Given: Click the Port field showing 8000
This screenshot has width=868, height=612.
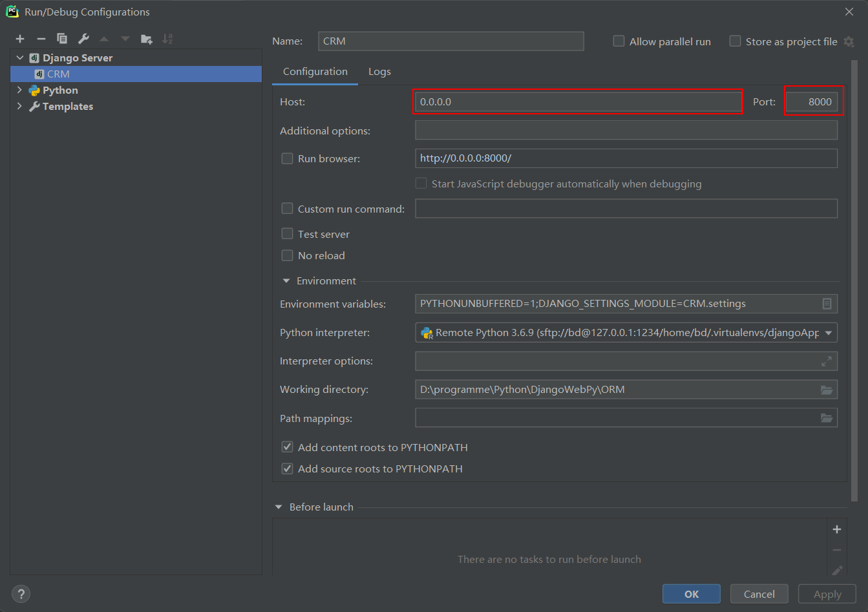Looking at the screenshot, I should point(812,102).
